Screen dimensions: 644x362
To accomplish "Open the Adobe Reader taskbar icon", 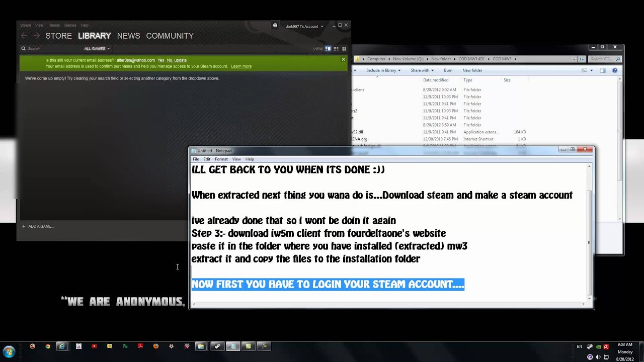I will (x=140, y=346).
